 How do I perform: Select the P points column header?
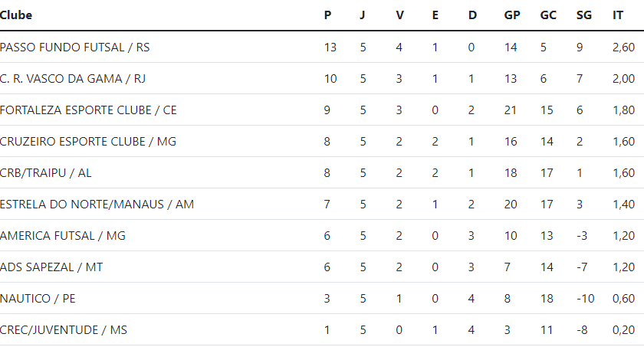pos(327,15)
